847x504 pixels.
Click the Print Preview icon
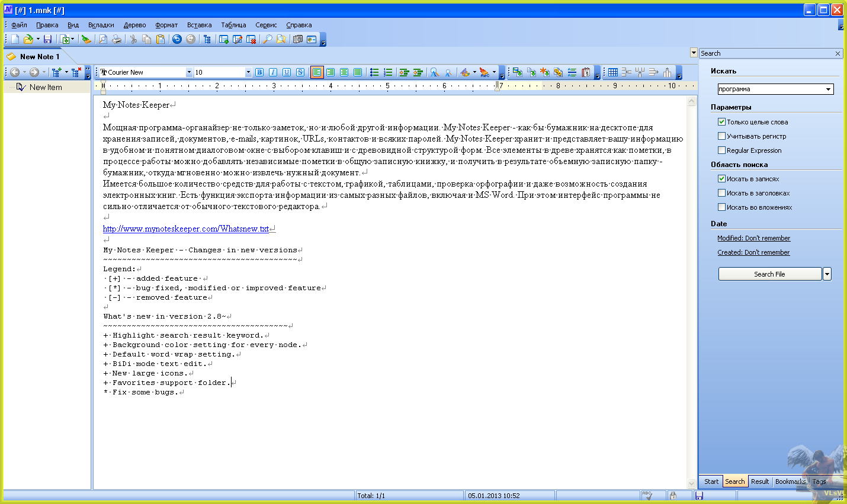click(103, 39)
